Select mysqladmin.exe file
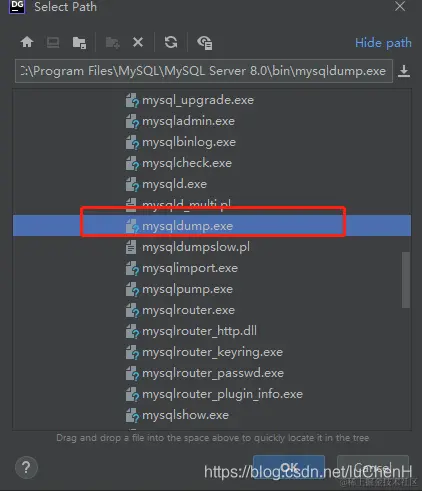Viewport: 422px width, 491px height. pyautogui.click(x=188, y=121)
